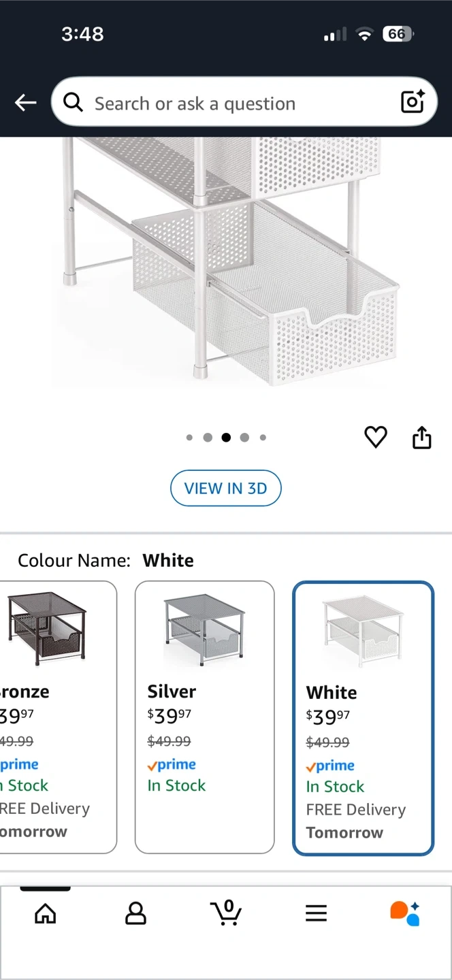Tap the search or ask a question field
This screenshot has height=980, width=452.
[x=238, y=103]
